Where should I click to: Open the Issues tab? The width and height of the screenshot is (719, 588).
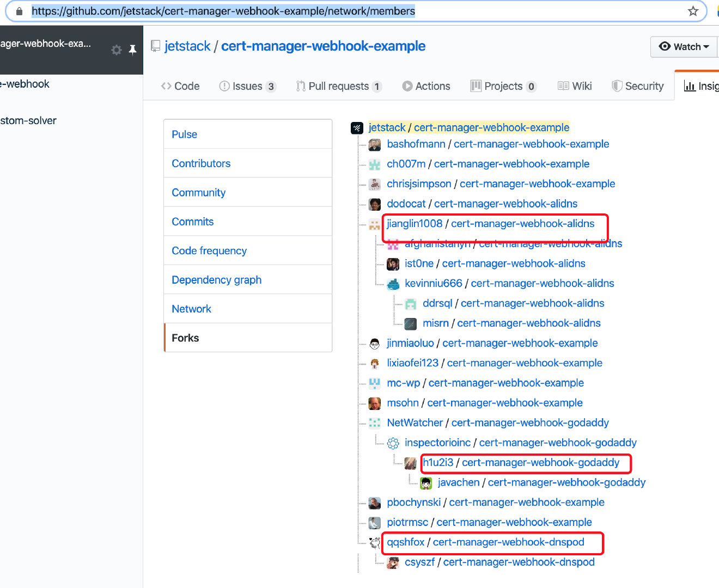pos(248,86)
